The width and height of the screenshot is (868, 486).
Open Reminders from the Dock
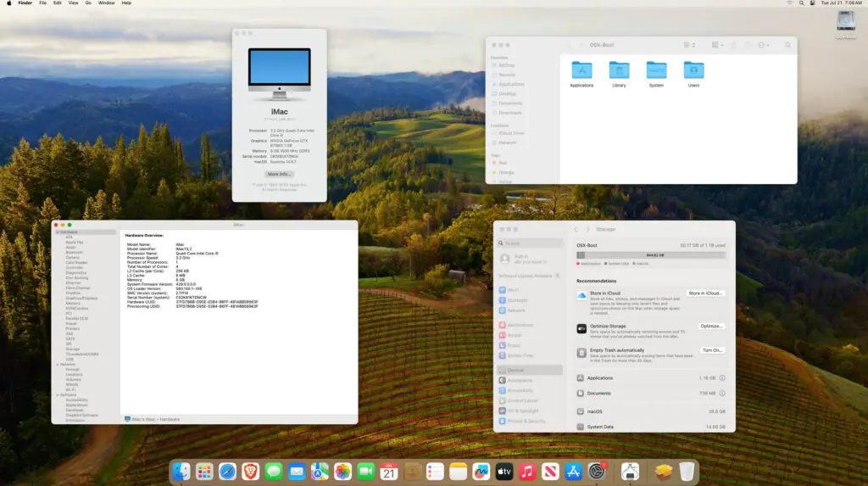click(435, 472)
